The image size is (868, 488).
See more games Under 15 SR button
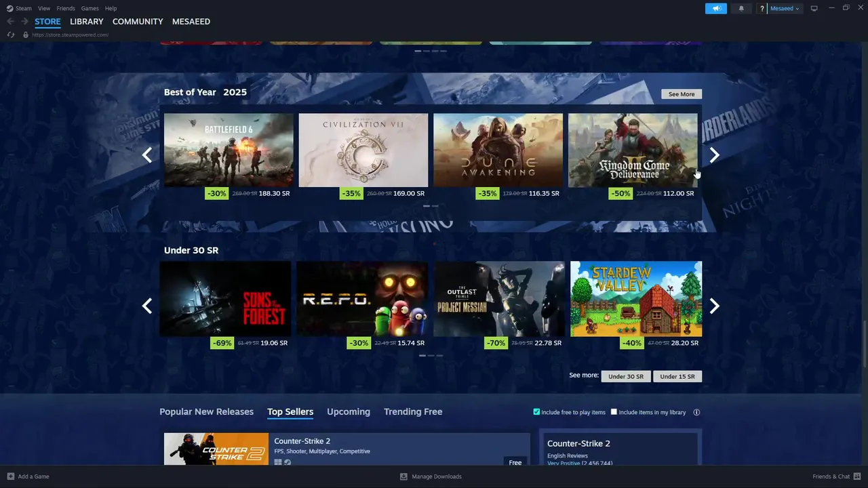point(677,376)
